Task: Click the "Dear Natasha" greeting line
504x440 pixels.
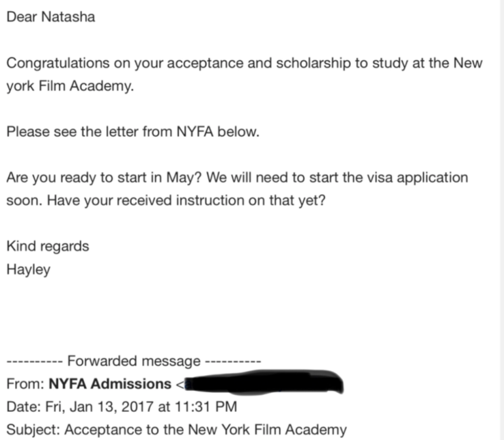Action: [x=51, y=17]
